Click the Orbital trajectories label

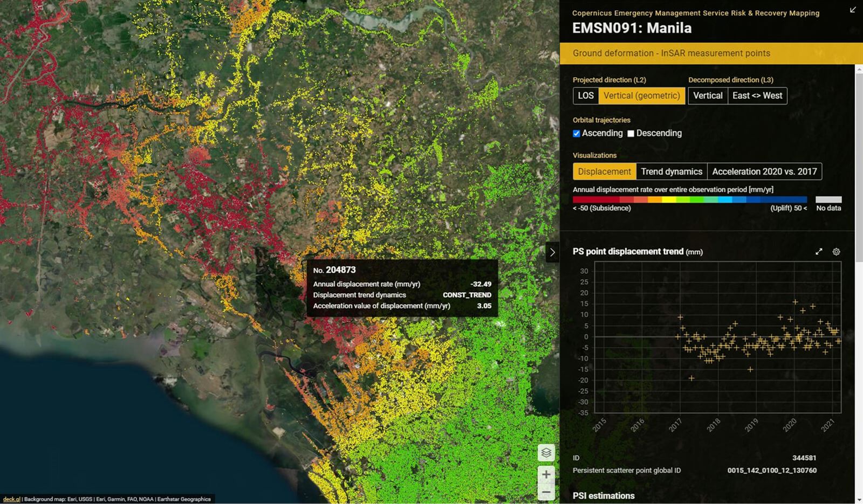point(601,120)
